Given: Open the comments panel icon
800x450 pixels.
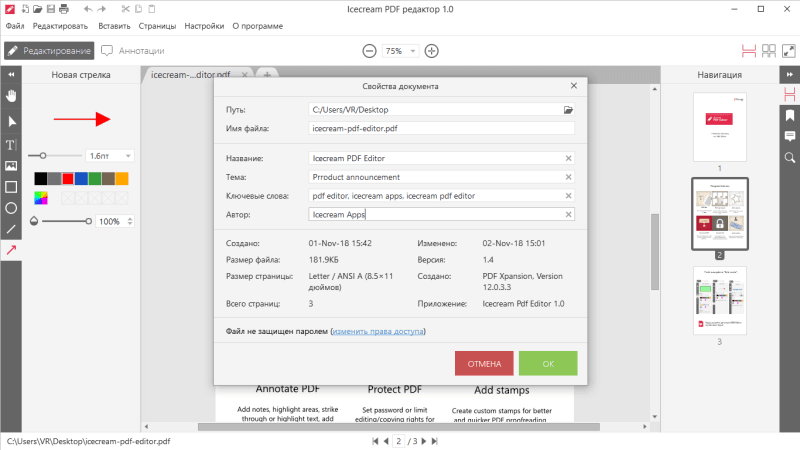Looking at the screenshot, I should 790,136.
